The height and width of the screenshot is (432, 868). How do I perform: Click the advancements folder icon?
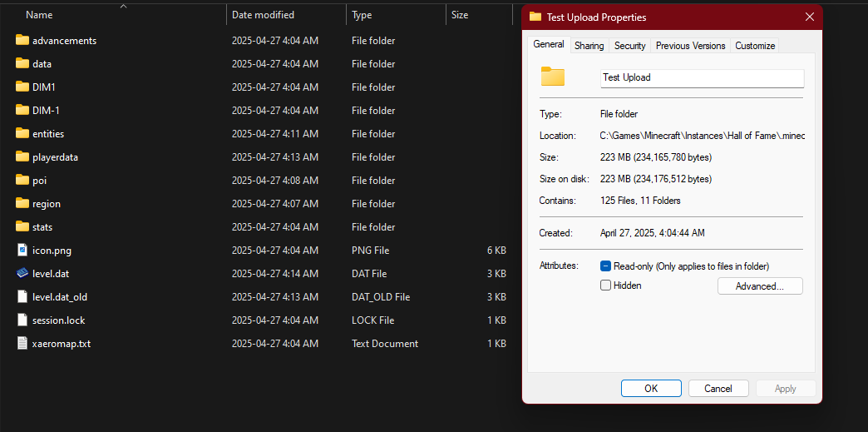click(22, 40)
